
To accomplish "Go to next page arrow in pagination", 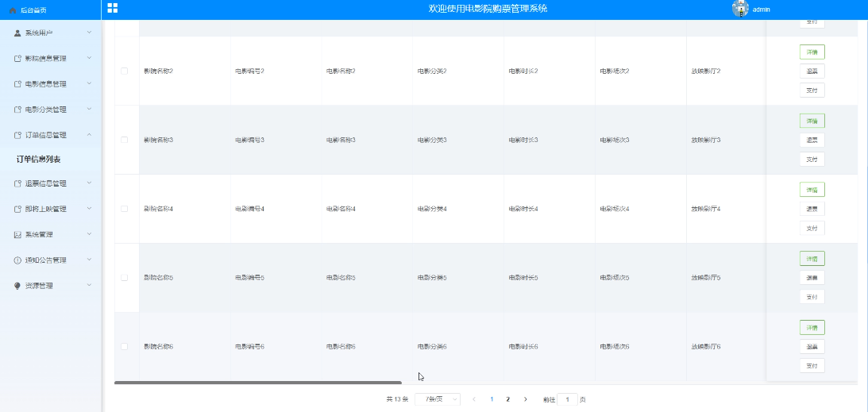I will pos(526,399).
